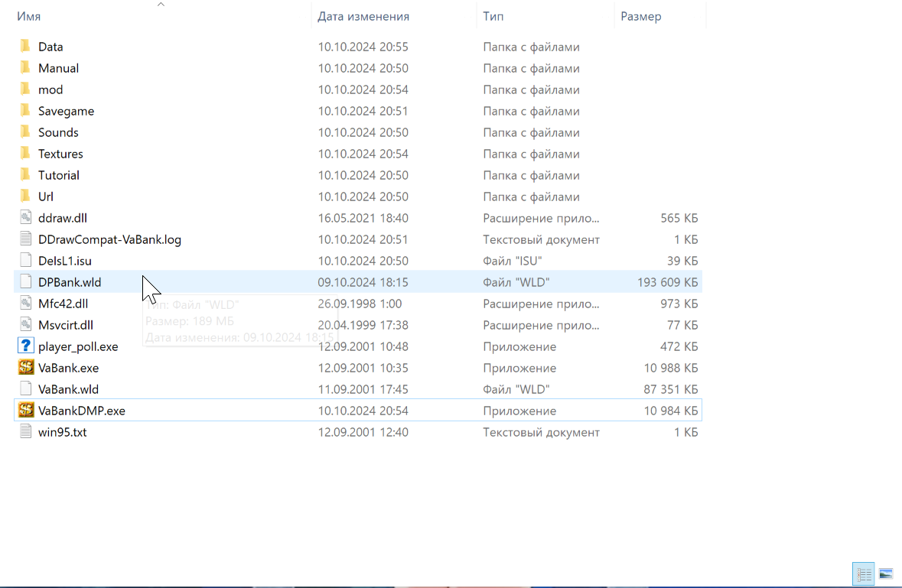Select the Msvcirt.dll file name
The width and height of the screenshot is (902, 588).
click(66, 325)
